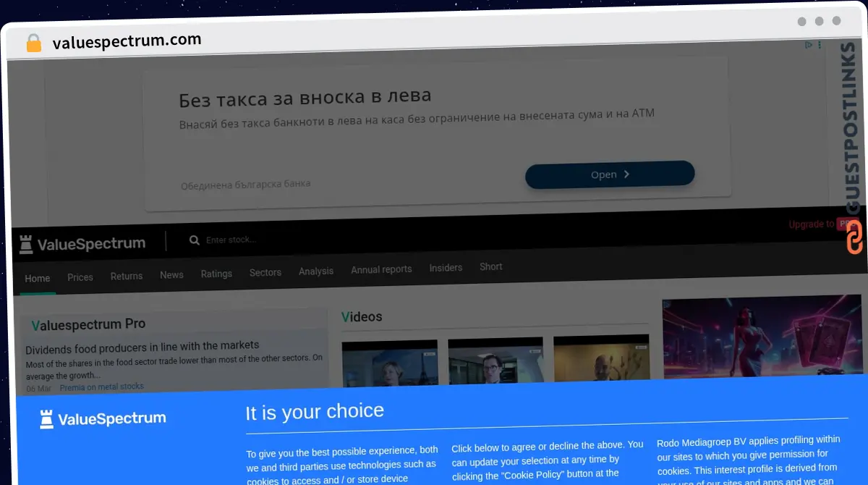This screenshot has height=485, width=868.
Task: Open the Short menu
Action: [491, 266]
